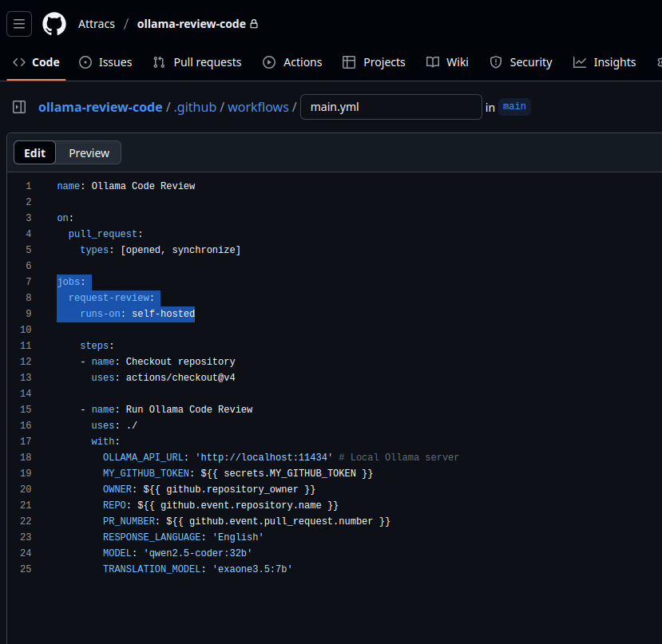Click the Projects table icon
Image resolution: width=662 pixels, height=644 pixels.
349,62
